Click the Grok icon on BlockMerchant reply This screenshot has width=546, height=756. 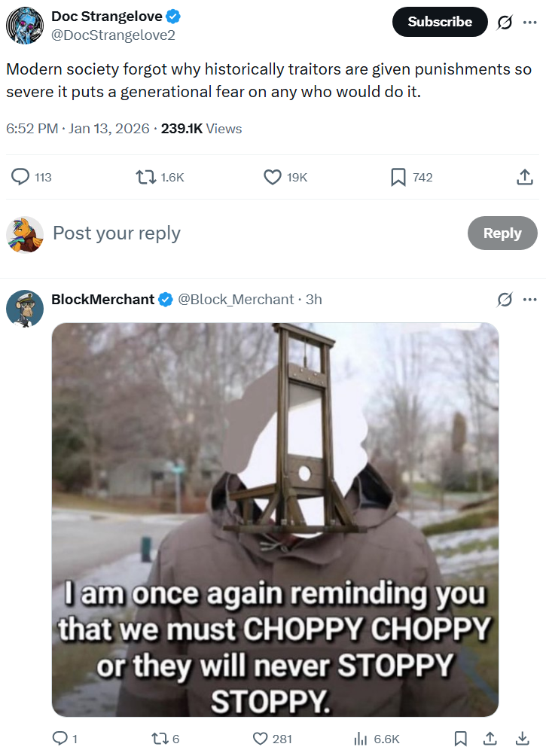(x=505, y=300)
